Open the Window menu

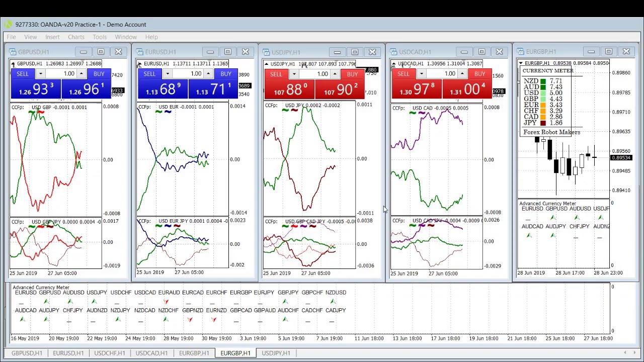click(x=126, y=37)
